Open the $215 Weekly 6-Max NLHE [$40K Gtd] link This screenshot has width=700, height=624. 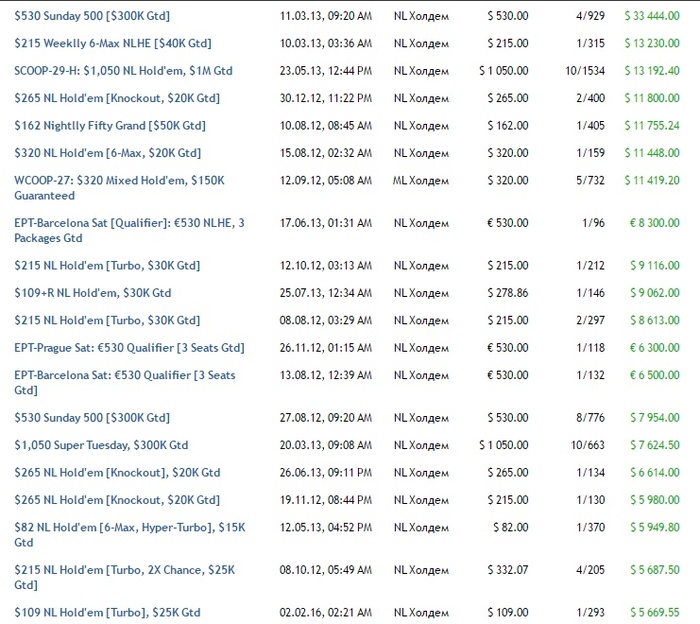(x=112, y=43)
